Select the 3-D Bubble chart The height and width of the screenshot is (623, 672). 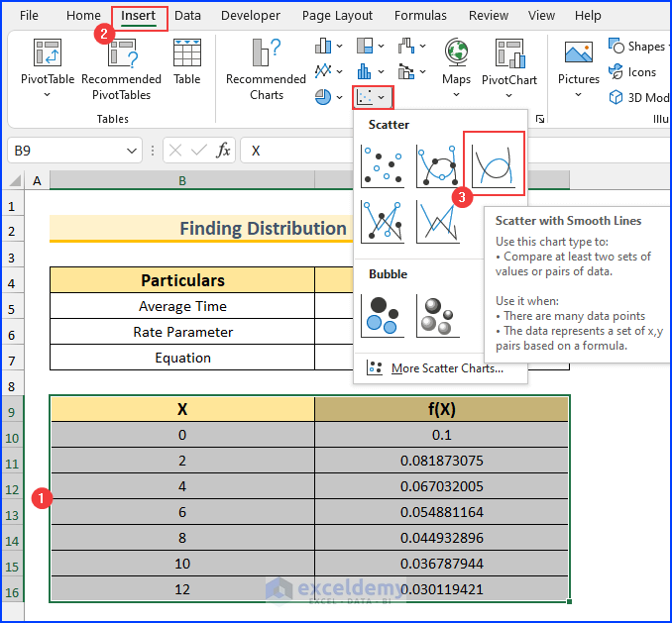coord(437,316)
